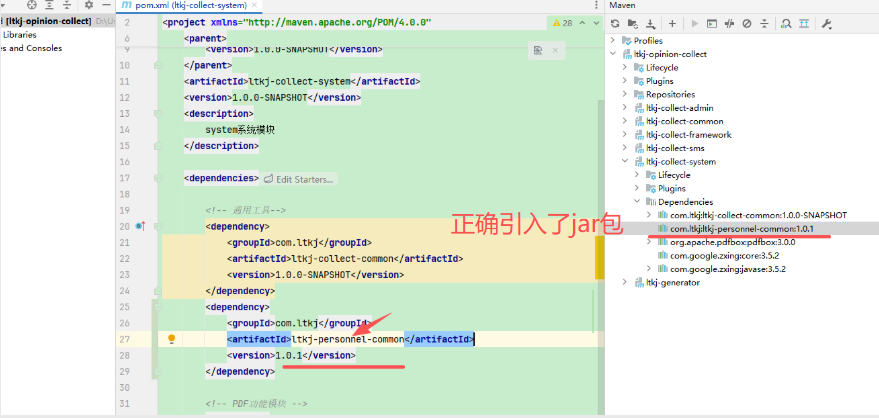The height and width of the screenshot is (418, 879).
Task: Open Project panel gear options
Action: pyautogui.click(x=89, y=5)
